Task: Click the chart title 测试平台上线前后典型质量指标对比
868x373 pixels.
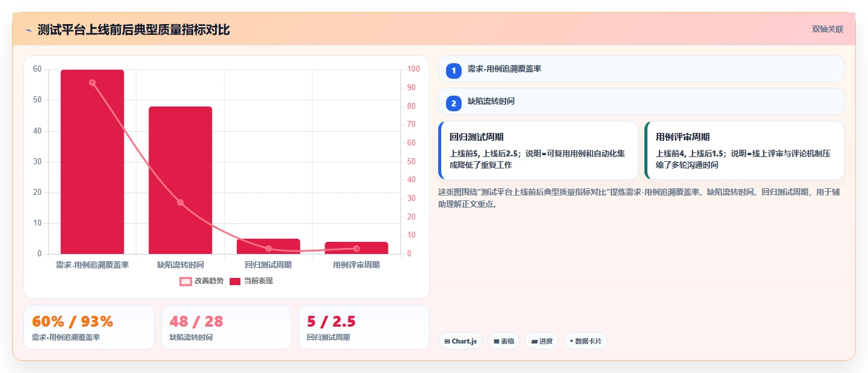Action: 133,30
